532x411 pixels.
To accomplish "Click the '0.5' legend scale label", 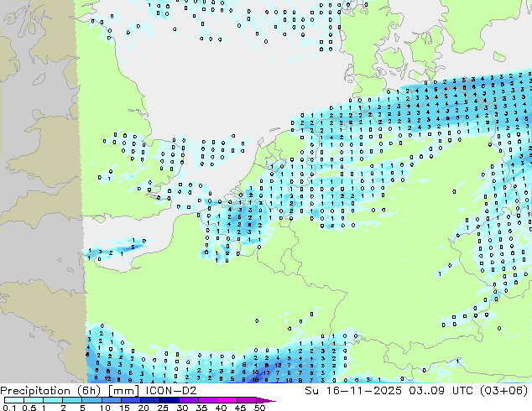I will click(x=29, y=408).
